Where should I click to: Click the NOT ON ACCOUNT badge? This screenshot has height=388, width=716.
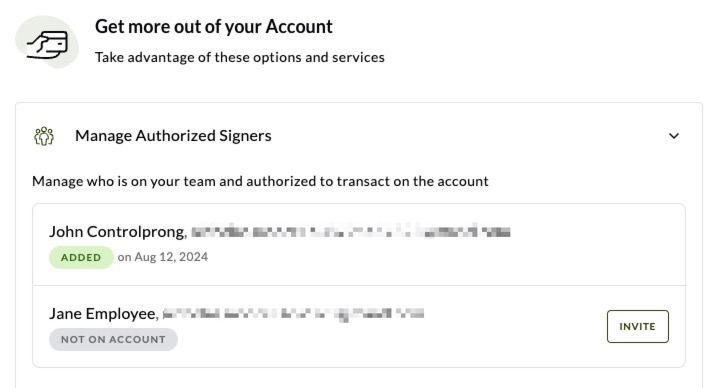point(113,340)
